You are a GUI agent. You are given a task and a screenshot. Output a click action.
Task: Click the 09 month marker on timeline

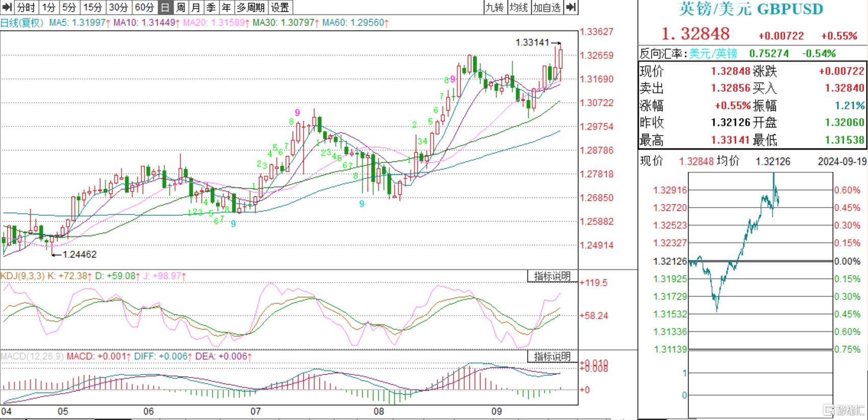point(496,411)
